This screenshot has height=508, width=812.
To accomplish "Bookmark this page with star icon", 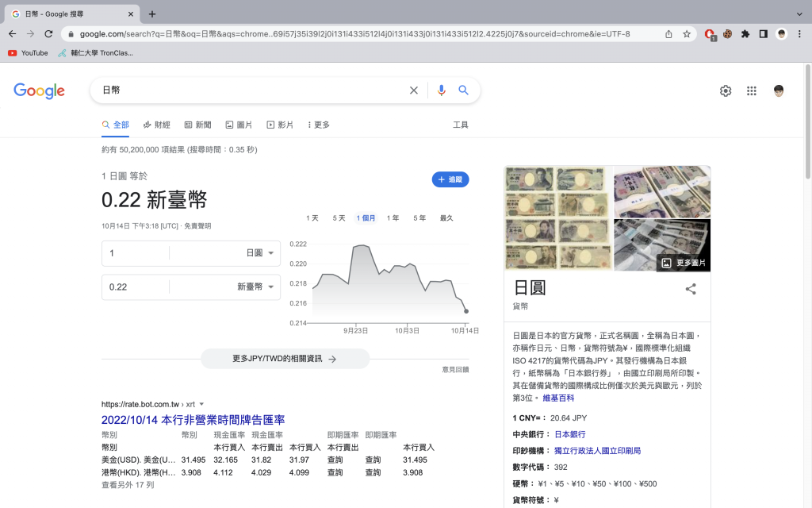I will tap(687, 33).
